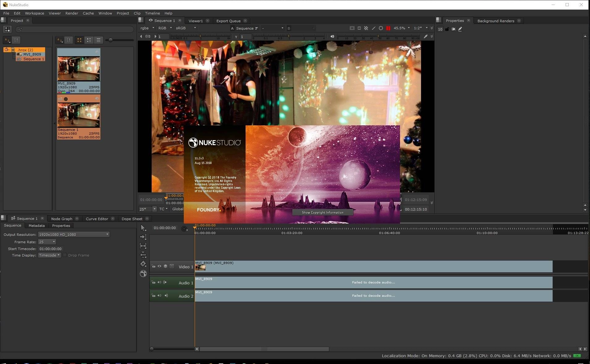Click Show Copyright Information button
590x364 pixels.
click(x=322, y=212)
